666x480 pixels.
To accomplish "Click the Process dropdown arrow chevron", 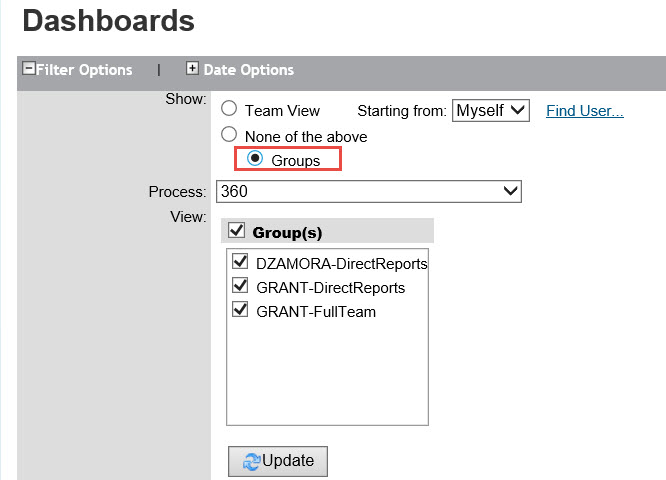I will coord(511,191).
